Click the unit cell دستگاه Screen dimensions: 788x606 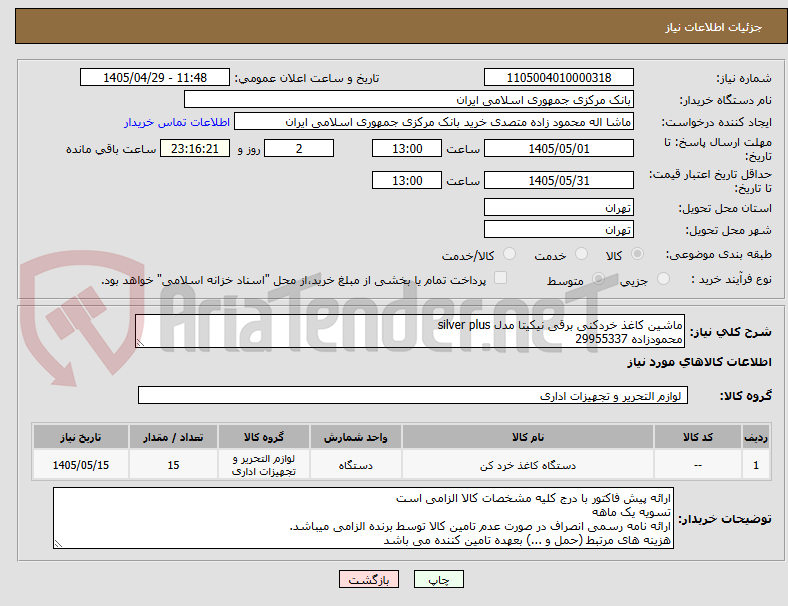(x=356, y=465)
